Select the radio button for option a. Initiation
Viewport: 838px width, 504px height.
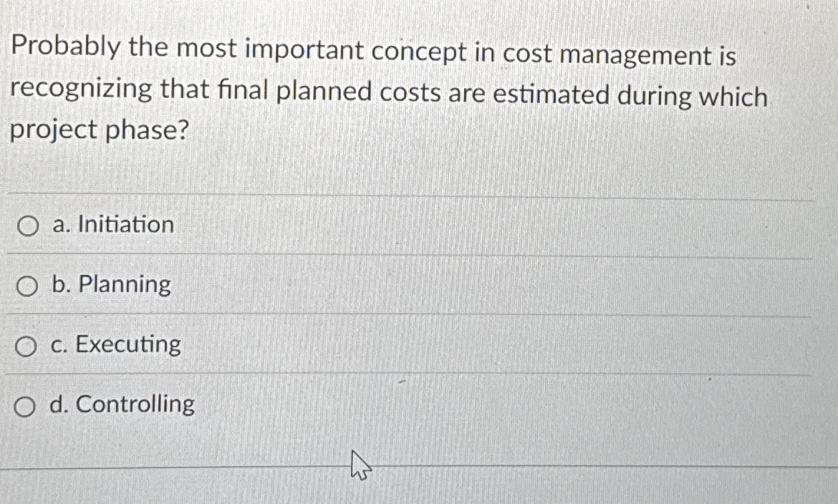27,225
